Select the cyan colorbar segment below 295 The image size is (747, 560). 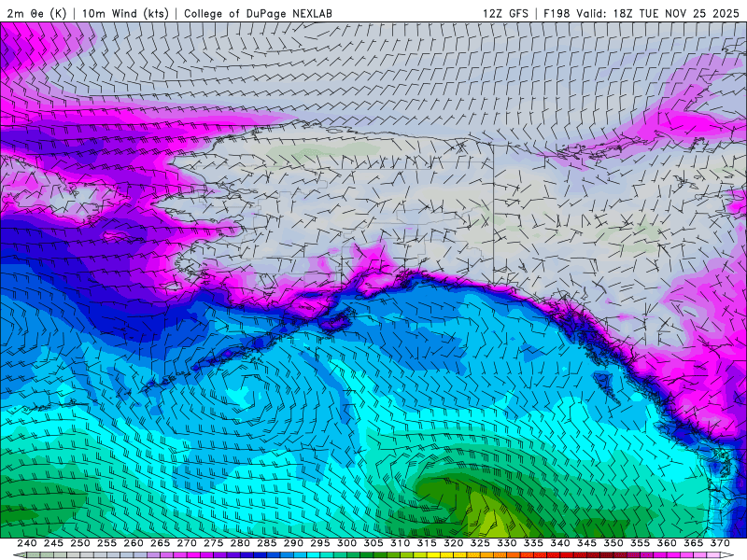pos(314,555)
